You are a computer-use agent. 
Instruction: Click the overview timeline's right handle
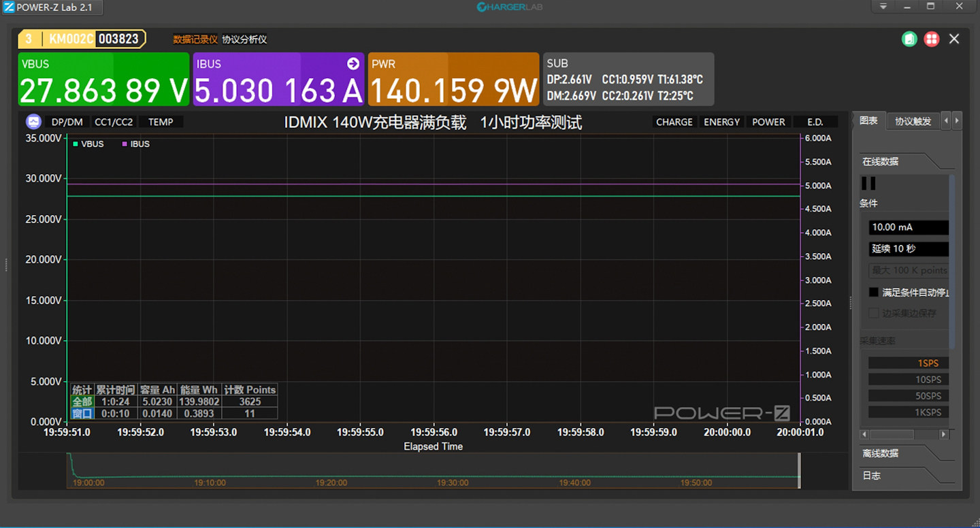tap(799, 470)
